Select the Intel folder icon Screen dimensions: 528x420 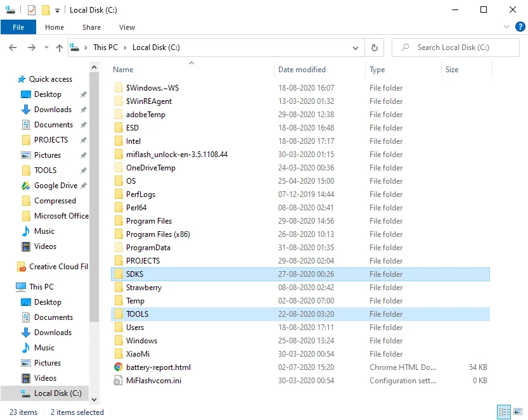click(x=118, y=141)
